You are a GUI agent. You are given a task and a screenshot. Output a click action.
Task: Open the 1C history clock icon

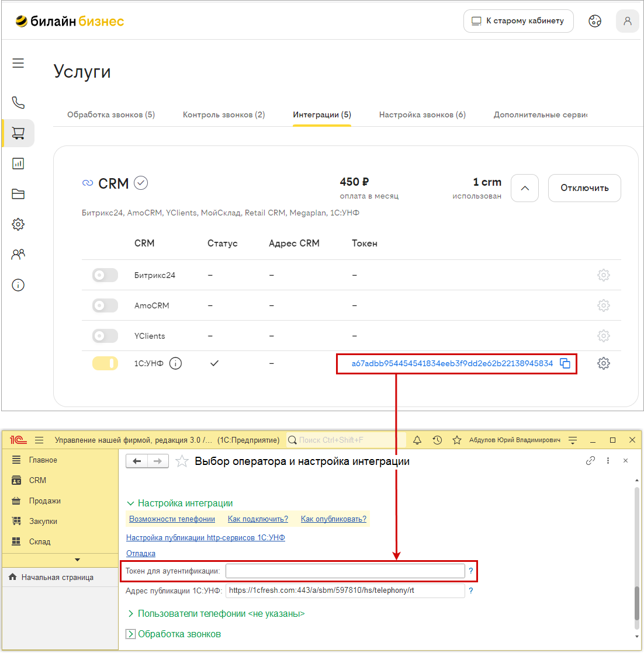pyautogui.click(x=437, y=440)
